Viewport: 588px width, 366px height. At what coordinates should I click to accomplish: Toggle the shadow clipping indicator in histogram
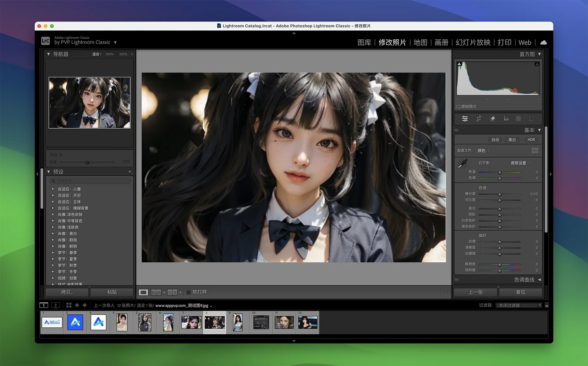click(x=459, y=64)
